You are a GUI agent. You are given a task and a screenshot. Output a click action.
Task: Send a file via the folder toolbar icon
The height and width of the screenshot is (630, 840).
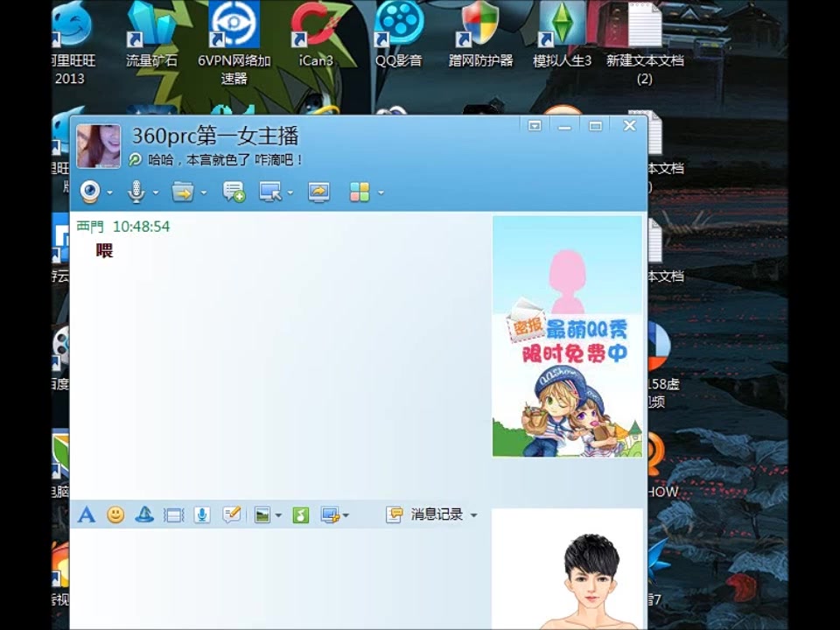coord(181,192)
